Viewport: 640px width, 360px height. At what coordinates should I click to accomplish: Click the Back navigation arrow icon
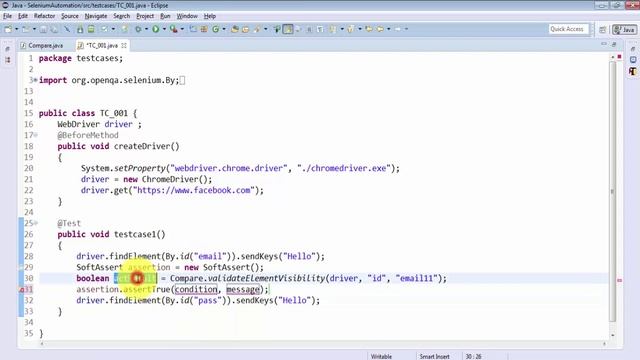coord(380,29)
